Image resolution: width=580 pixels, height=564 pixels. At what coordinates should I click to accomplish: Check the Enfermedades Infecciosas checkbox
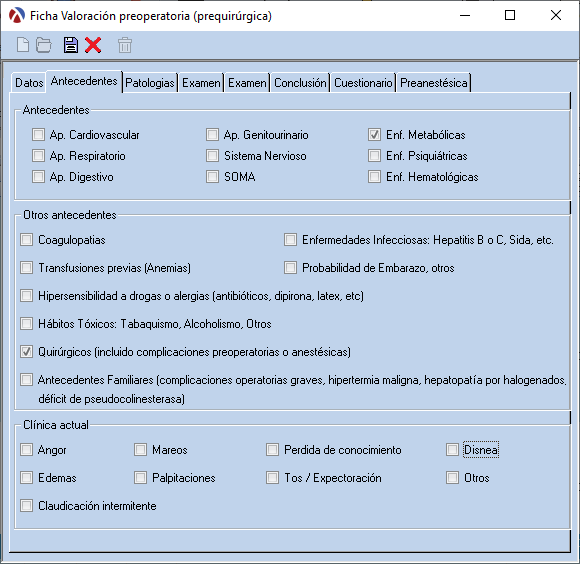click(290, 240)
